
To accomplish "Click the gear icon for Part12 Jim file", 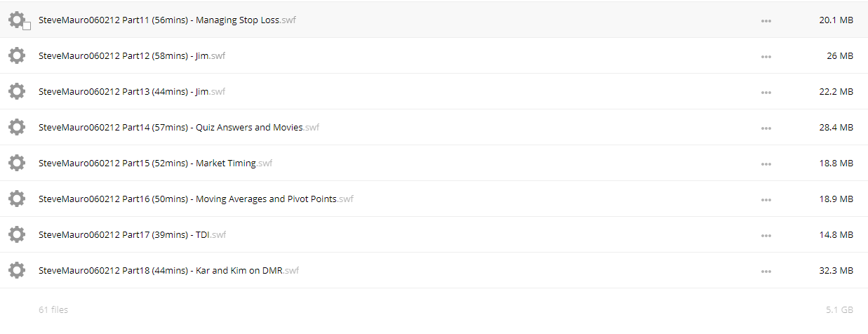I will [x=17, y=55].
